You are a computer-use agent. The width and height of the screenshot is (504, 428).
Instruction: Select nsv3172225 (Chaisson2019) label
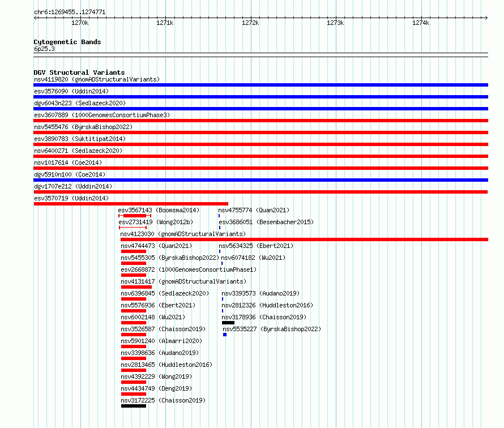[163, 400]
